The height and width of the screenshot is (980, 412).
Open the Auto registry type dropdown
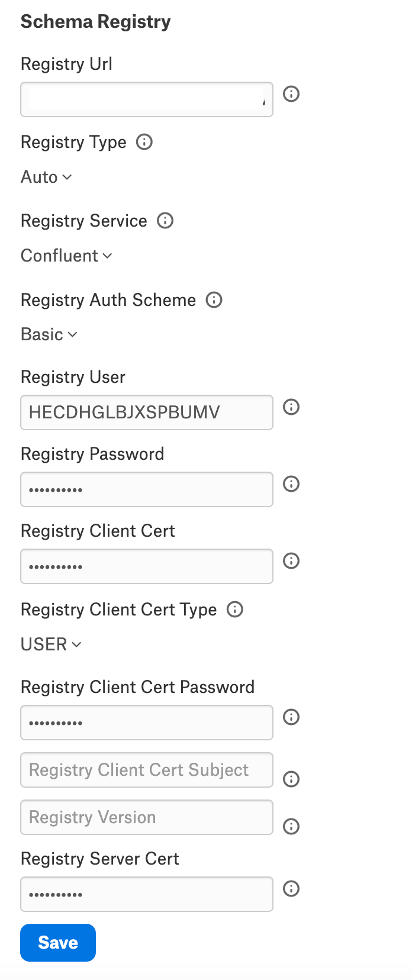click(46, 177)
